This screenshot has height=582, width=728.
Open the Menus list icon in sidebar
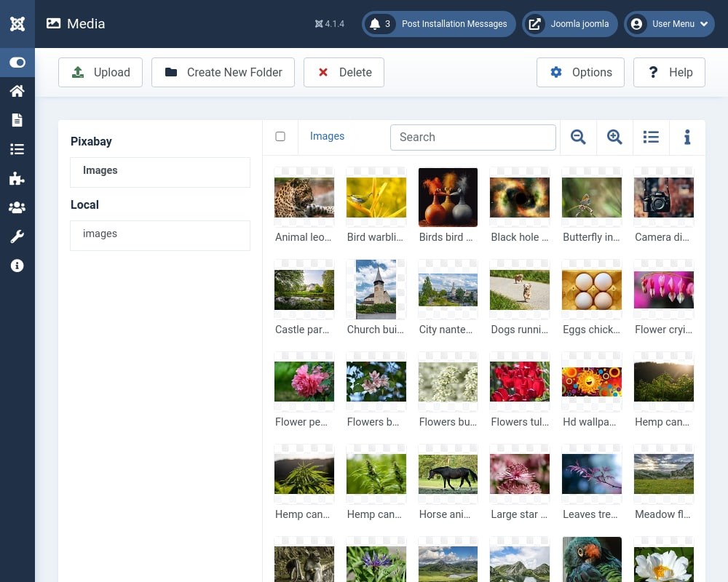tap(17, 149)
